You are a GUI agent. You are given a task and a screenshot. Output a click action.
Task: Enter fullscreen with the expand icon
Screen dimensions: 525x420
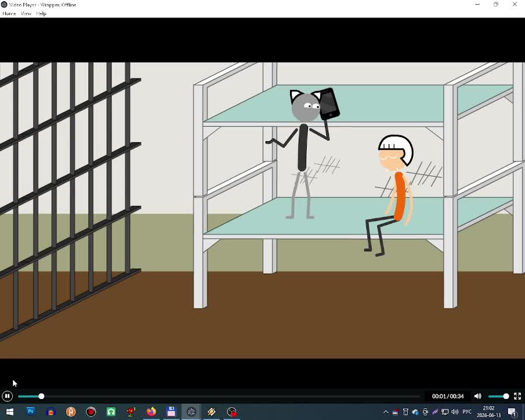pyautogui.click(x=517, y=396)
